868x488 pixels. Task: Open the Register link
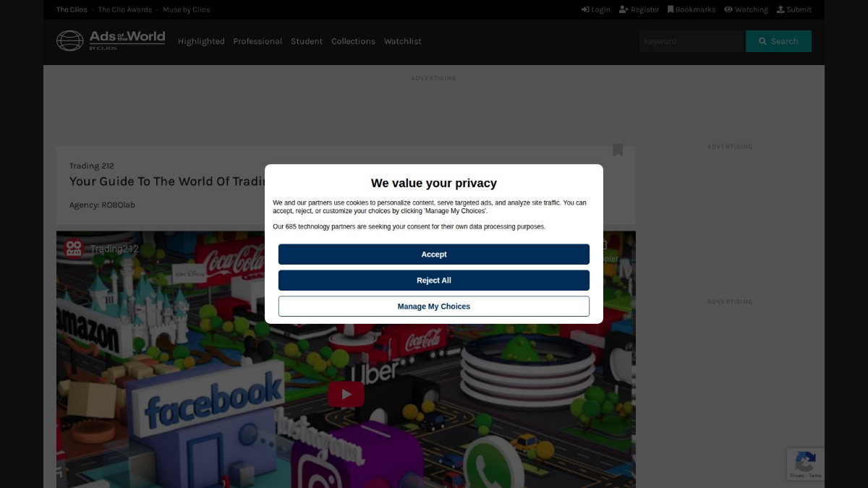click(639, 9)
